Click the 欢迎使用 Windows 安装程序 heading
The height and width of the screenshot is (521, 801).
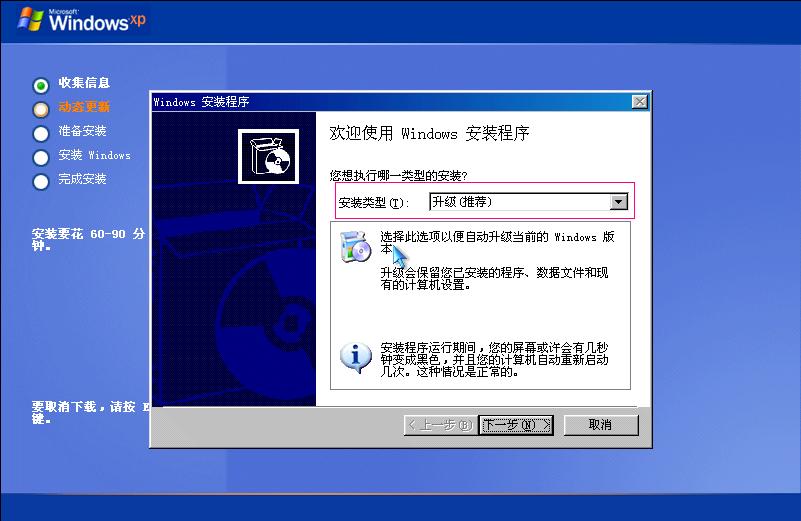429,133
